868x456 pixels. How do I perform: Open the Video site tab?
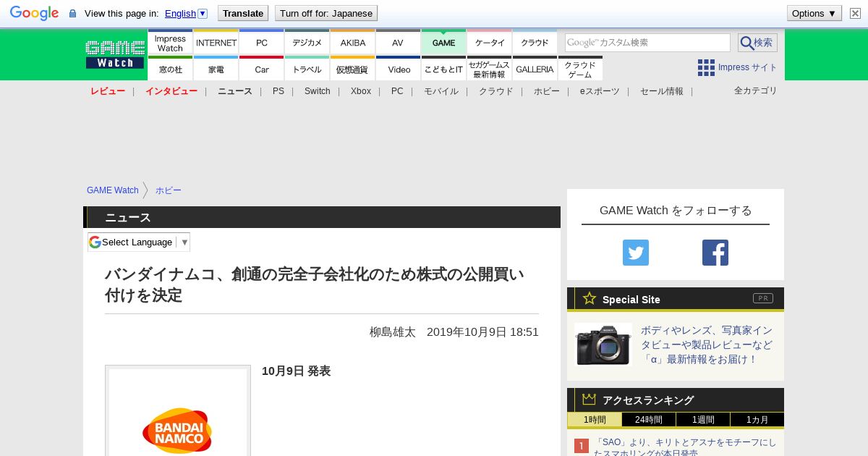pos(398,69)
